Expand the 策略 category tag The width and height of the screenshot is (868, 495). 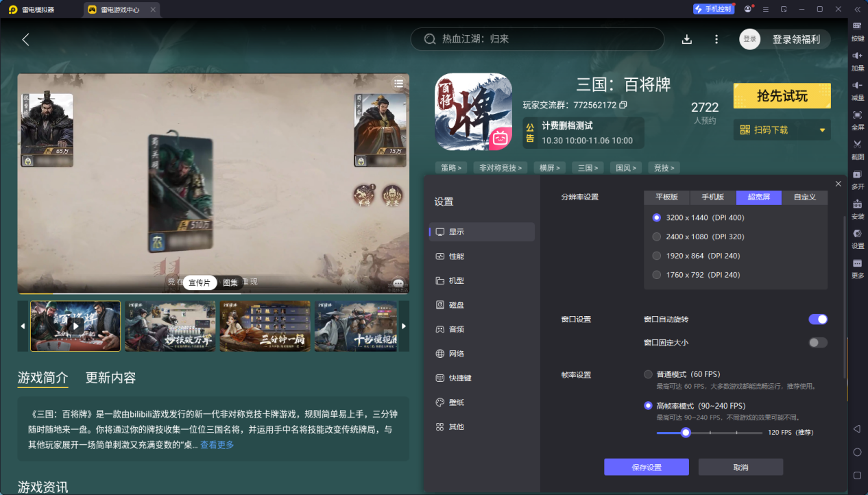451,167
